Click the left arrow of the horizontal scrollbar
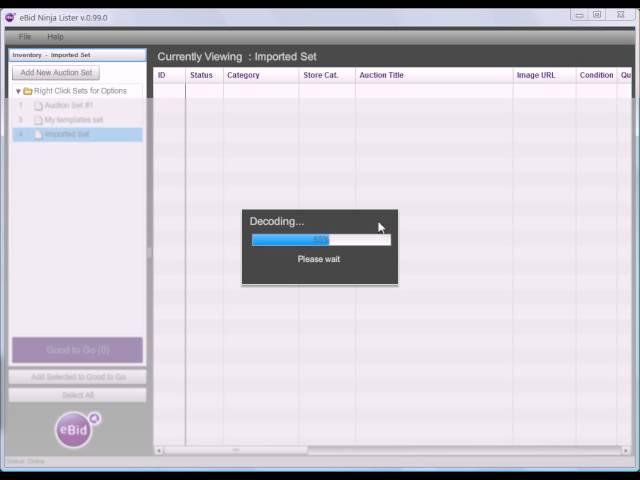640x480 pixels. pyautogui.click(x=159, y=451)
